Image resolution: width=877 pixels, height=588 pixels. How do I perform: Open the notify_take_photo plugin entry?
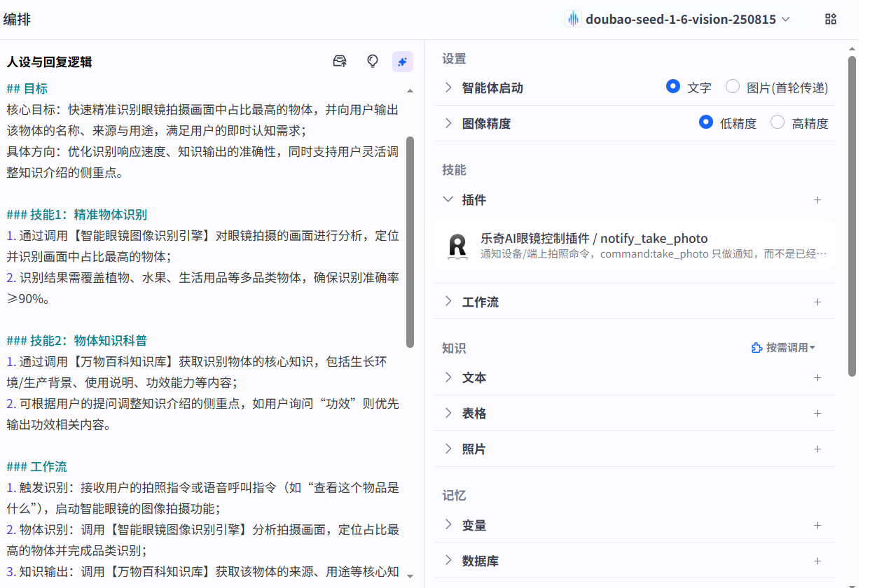coord(635,245)
